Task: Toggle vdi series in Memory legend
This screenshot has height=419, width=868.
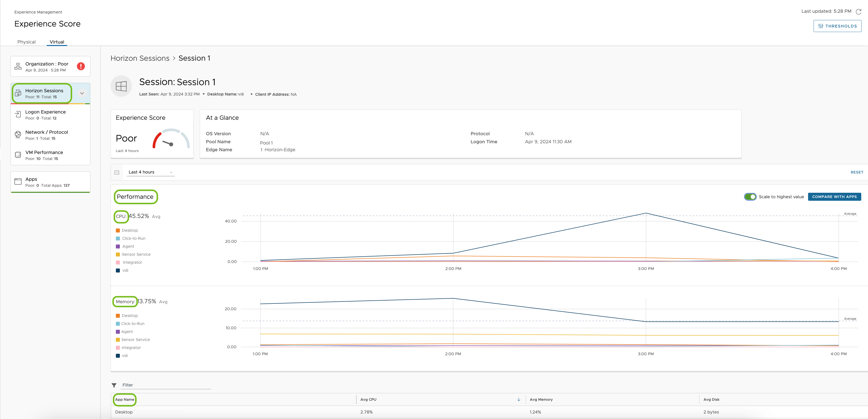Action: pos(122,356)
